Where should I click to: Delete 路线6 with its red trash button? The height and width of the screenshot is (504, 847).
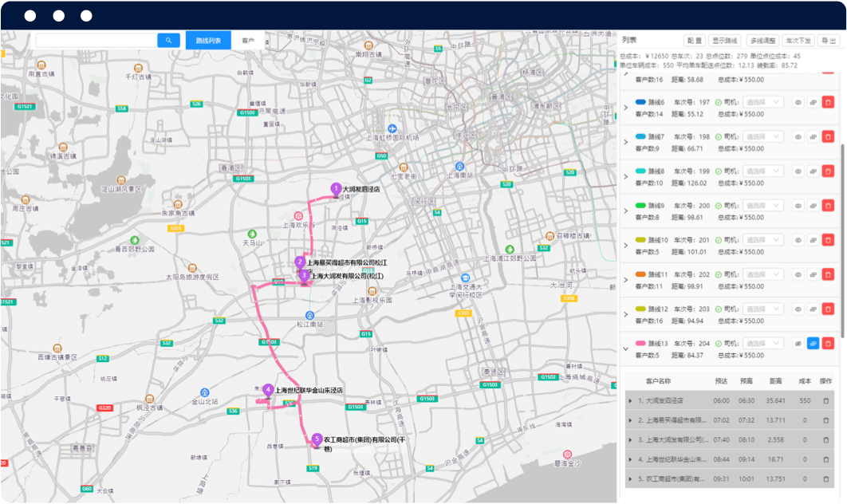tap(828, 102)
